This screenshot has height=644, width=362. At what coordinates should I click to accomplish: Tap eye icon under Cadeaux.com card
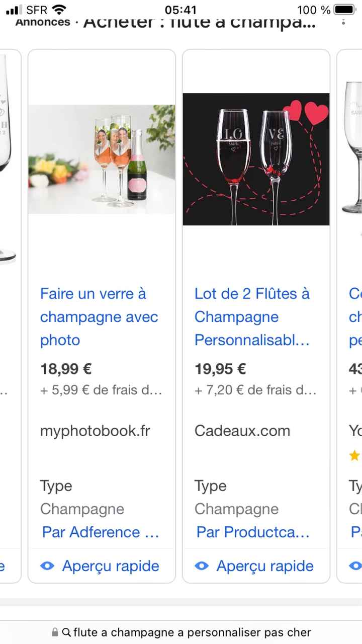pyautogui.click(x=202, y=566)
